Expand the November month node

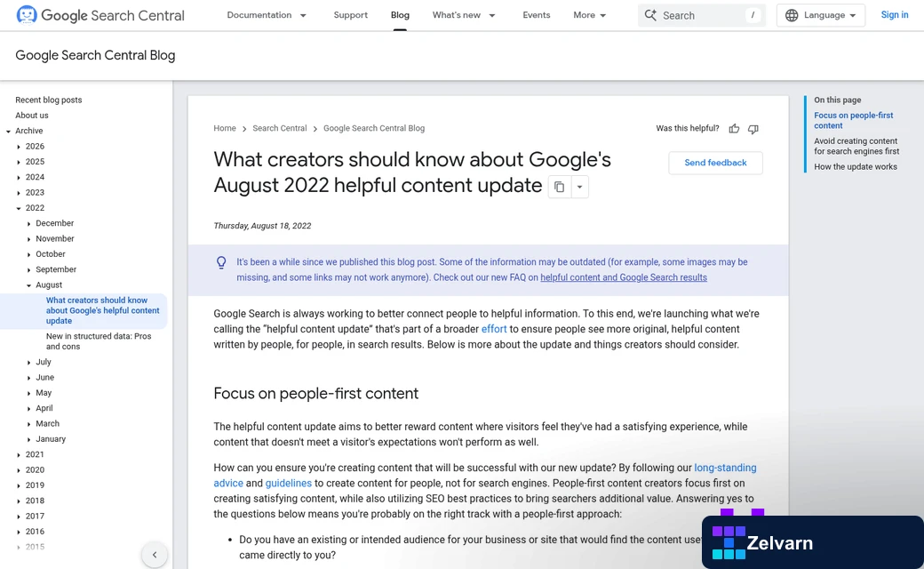28,239
